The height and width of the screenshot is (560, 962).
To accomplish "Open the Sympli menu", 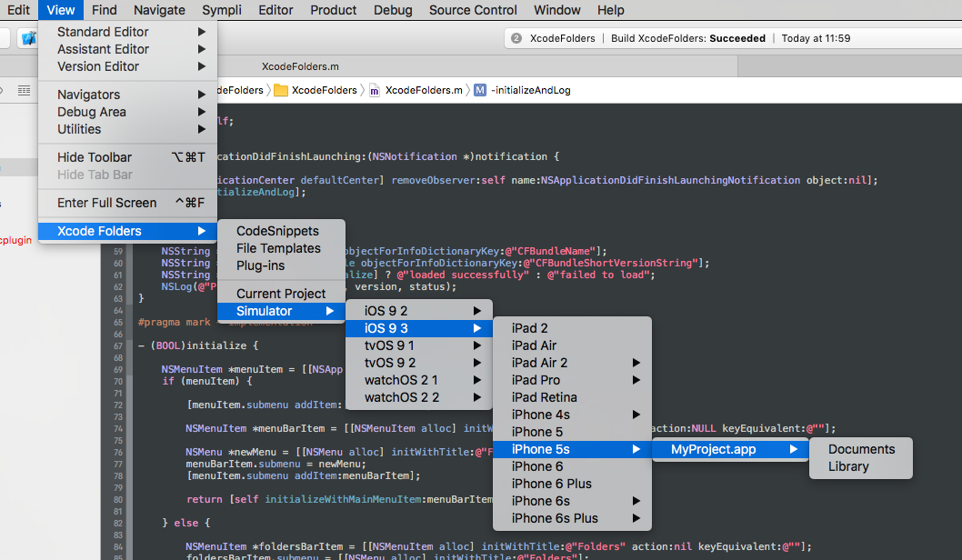I will [x=222, y=10].
